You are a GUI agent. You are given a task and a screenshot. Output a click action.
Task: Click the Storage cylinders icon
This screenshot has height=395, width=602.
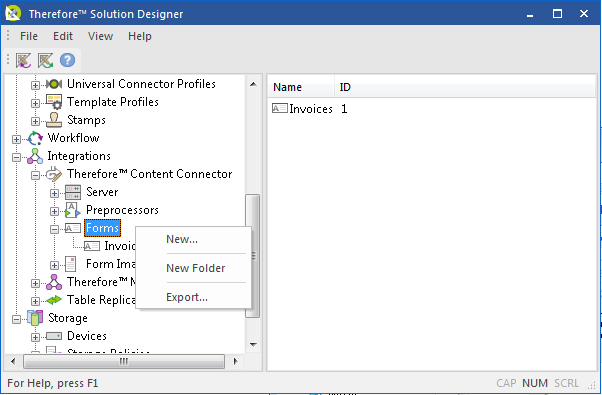pos(35,318)
